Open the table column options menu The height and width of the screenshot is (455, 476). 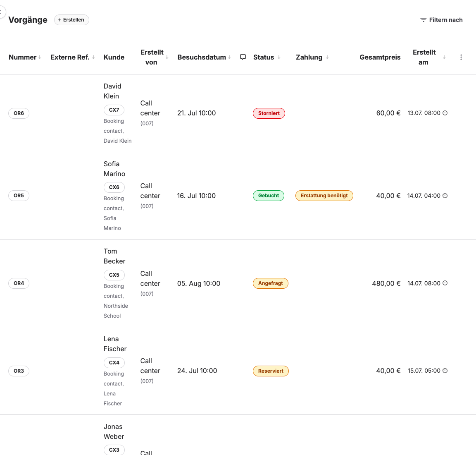coord(461,57)
